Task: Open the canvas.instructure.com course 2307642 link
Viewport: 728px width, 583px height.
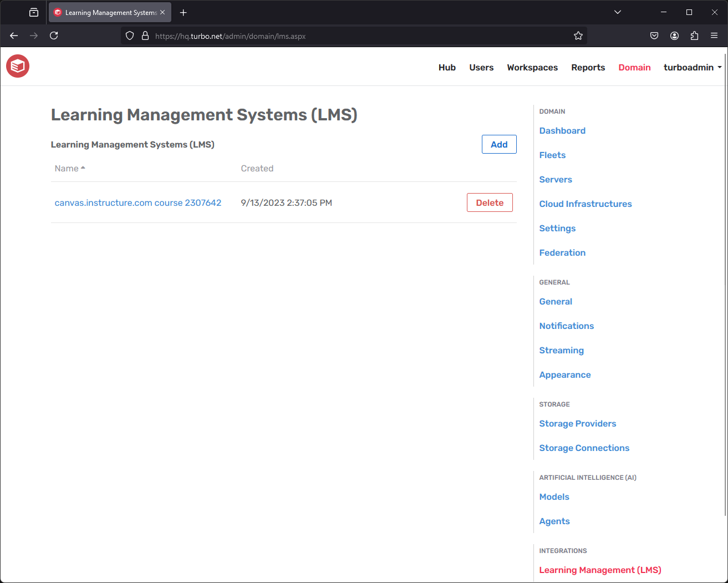Action: tap(138, 202)
